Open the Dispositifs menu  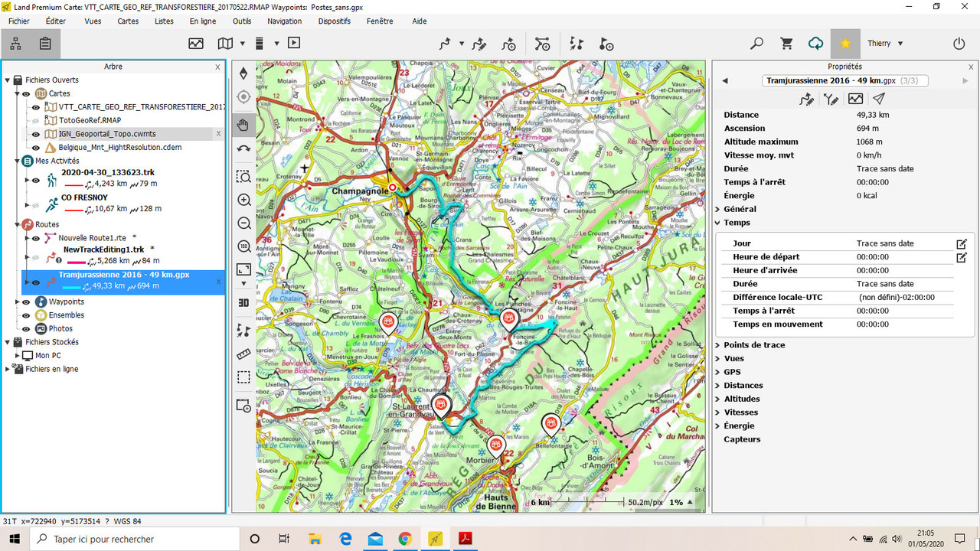[334, 21]
